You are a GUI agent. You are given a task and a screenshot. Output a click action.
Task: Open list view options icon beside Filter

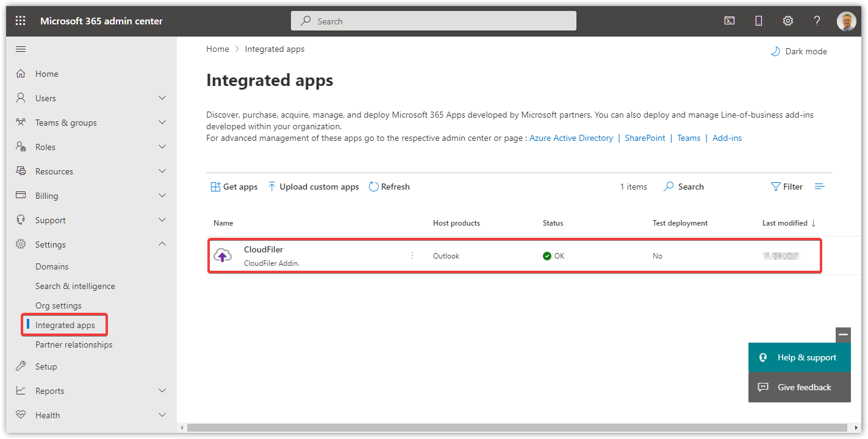pyautogui.click(x=820, y=187)
